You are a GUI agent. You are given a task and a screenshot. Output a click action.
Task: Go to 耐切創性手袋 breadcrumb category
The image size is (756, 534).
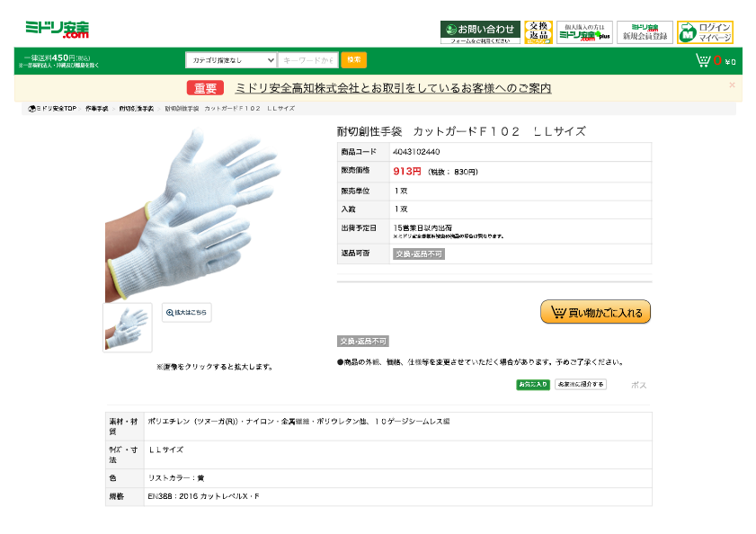pos(137,109)
